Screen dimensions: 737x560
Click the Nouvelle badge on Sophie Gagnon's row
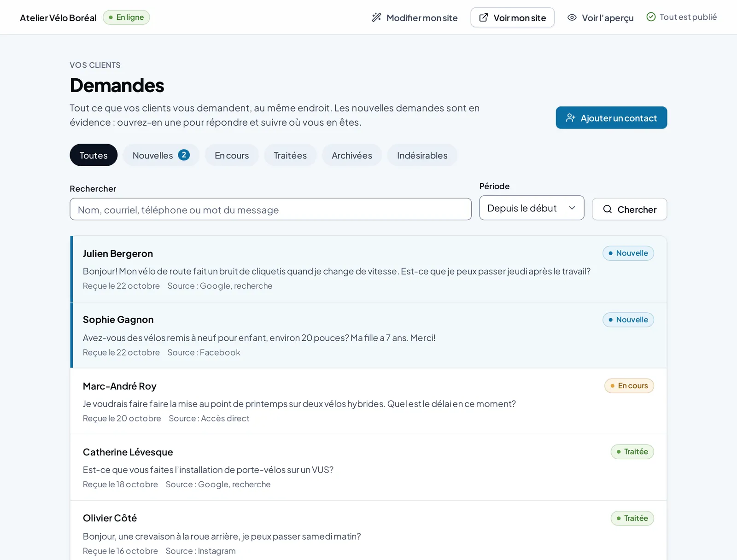click(628, 320)
